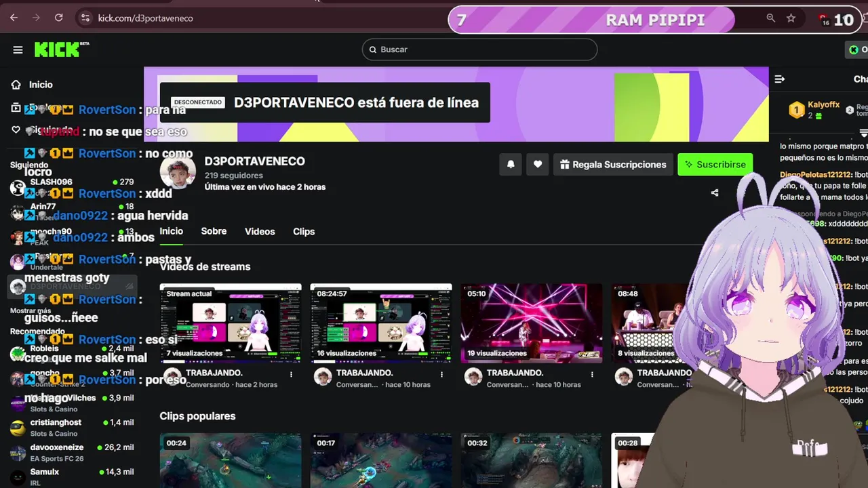Bookmark this page with star icon
868x488 pixels.
[x=791, y=18]
